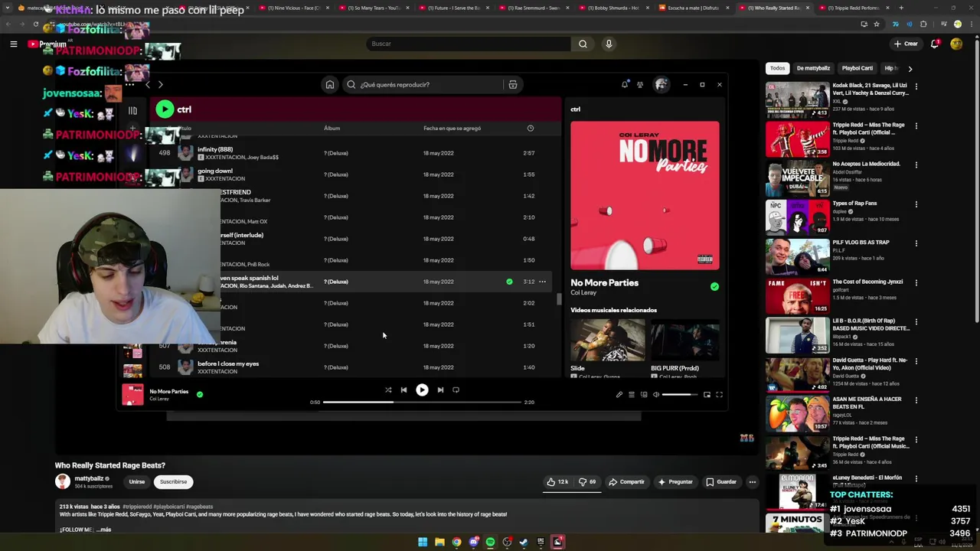Viewport: 980px width, 551px height.
Task: Toggle green check beside No More Parties panel title
Action: pos(714,286)
